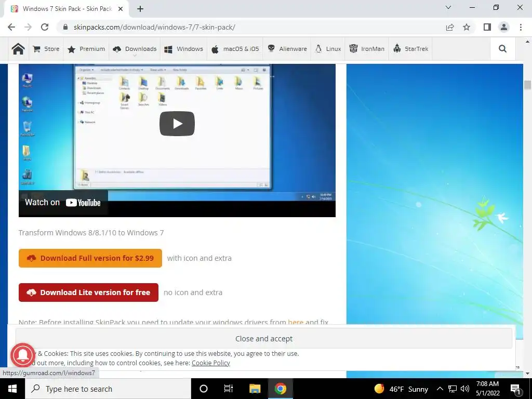Viewport: 532px width, 399px height.
Task: Open the Linux menu item
Action: pyautogui.click(x=328, y=49)
